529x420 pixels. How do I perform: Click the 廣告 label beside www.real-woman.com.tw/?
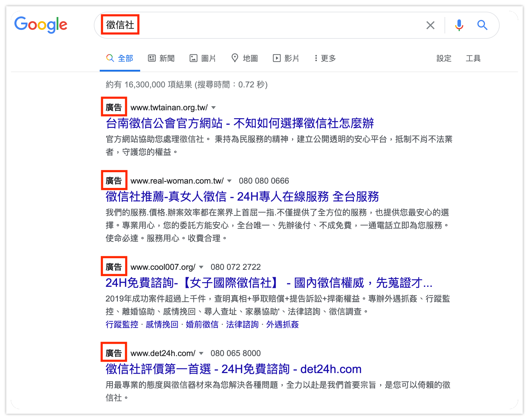pyautogui.click(x=114, y=181)
